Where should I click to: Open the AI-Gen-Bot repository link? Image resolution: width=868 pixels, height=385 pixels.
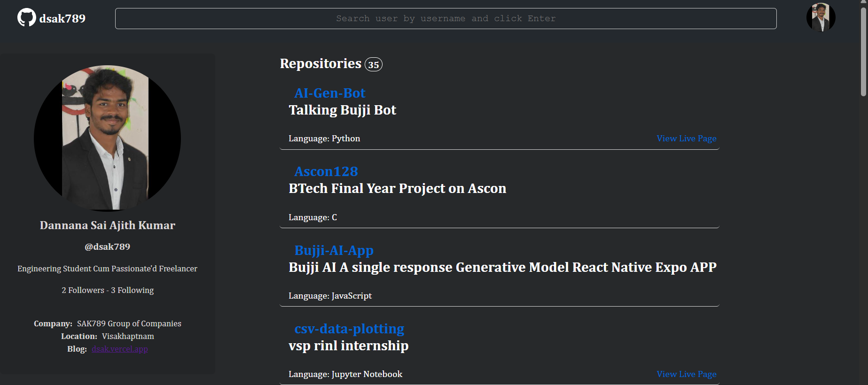[x=329, y=93]
